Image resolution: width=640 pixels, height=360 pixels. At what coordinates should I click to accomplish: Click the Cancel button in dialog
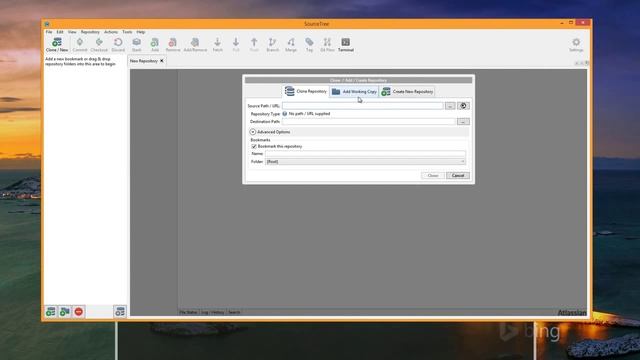coord(458,176)
